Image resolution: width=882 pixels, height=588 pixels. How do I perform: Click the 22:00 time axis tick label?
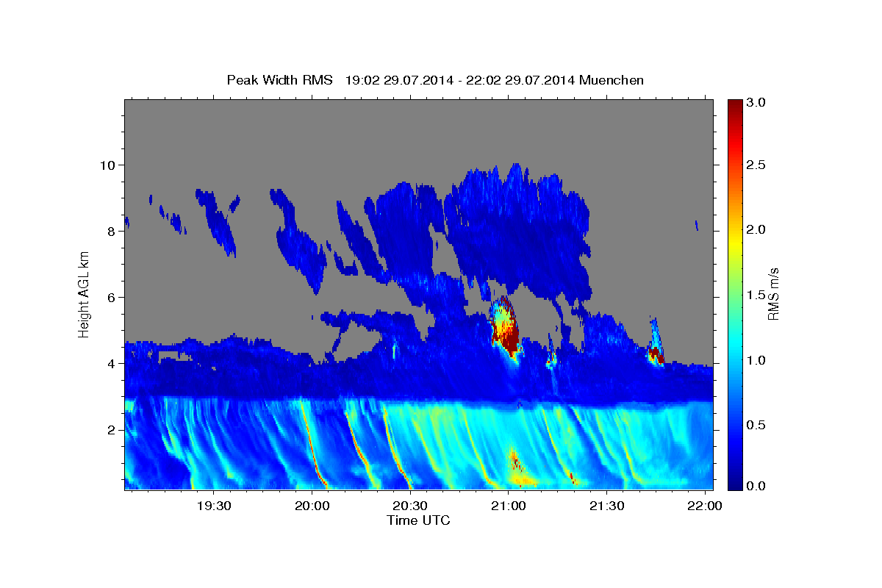pos(705,506)
